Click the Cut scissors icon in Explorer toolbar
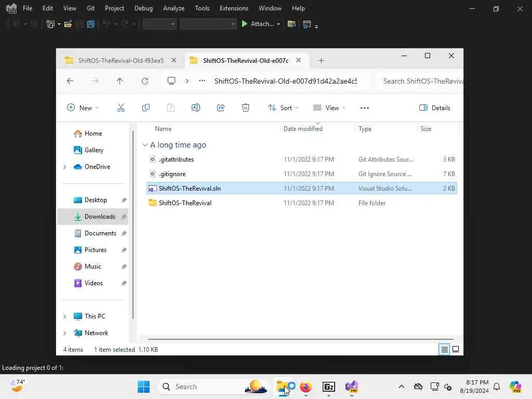The height and width of the screenshot is (399, 532). [x=121, y=108]
